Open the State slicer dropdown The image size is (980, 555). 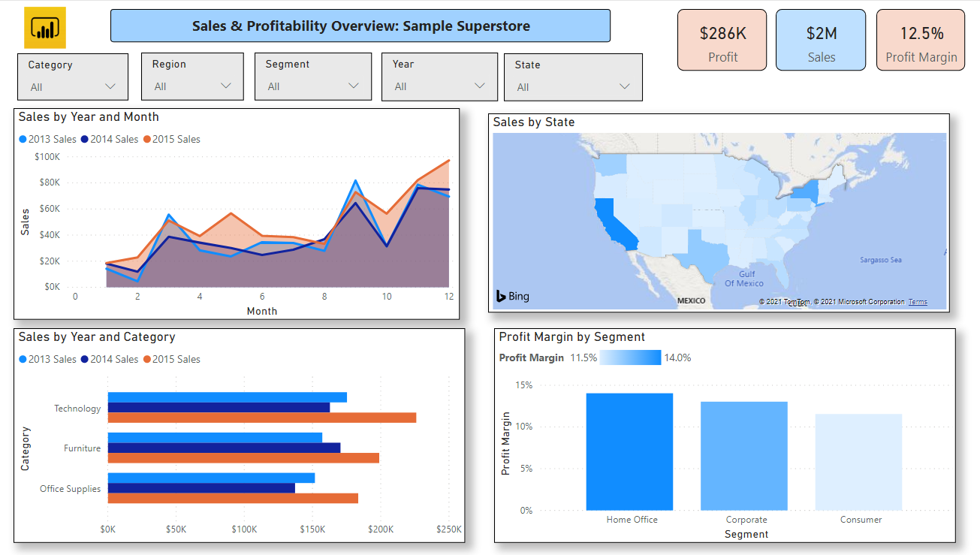tap(624, 86)
